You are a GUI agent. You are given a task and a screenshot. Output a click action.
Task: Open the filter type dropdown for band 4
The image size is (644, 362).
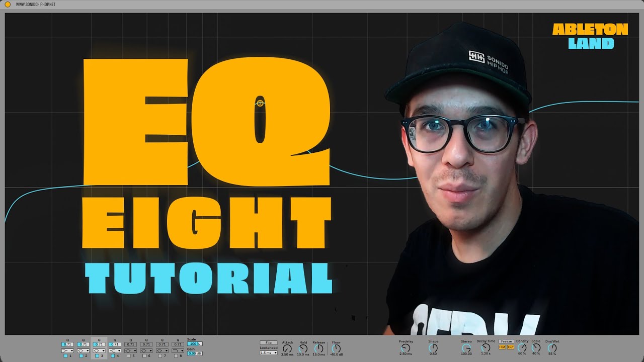click(115, 350)
